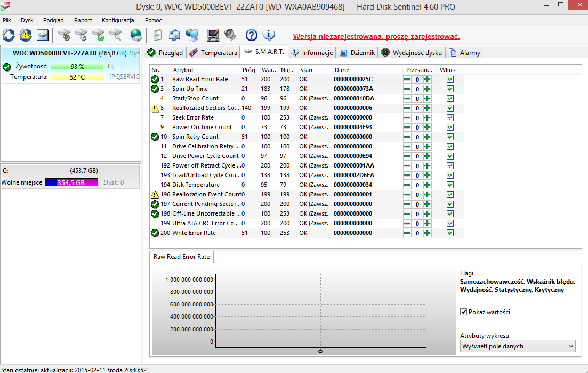Click offset field of Spin Retry Count
Screen dimensions: 588x373
[417, 137]
